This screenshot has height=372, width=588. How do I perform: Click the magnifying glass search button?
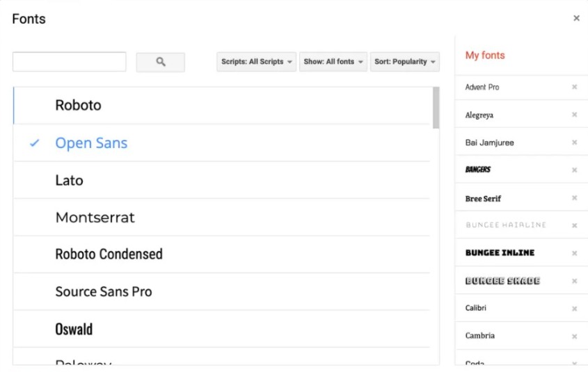pos(160,62)
